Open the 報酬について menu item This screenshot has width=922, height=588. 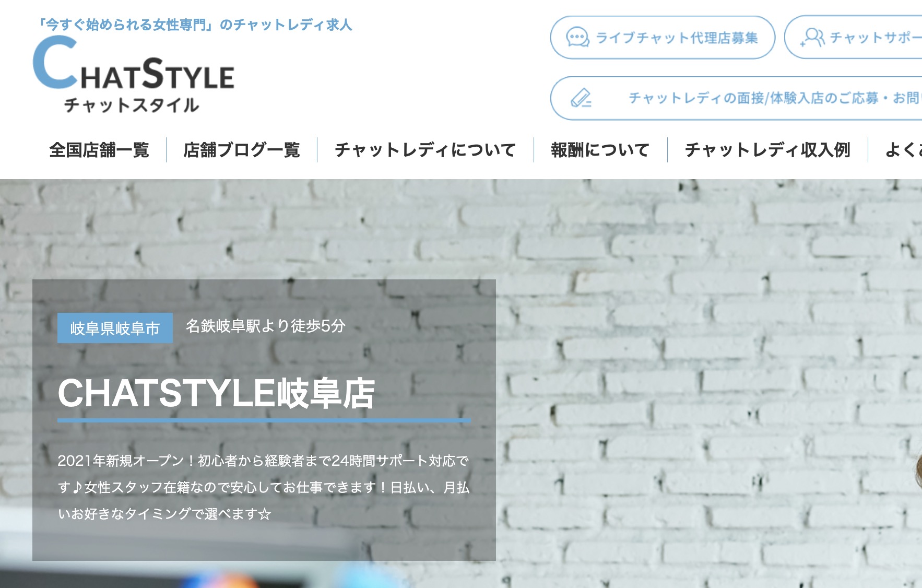600,150
